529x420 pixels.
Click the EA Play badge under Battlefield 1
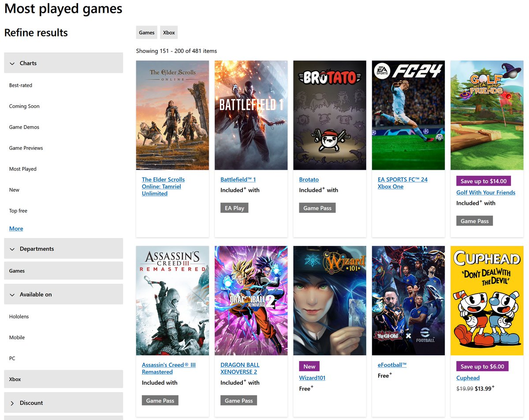click(x=235, y=208)
